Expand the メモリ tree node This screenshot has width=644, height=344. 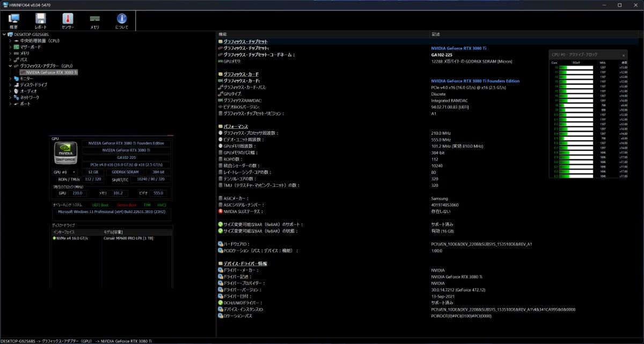(10, 53)
